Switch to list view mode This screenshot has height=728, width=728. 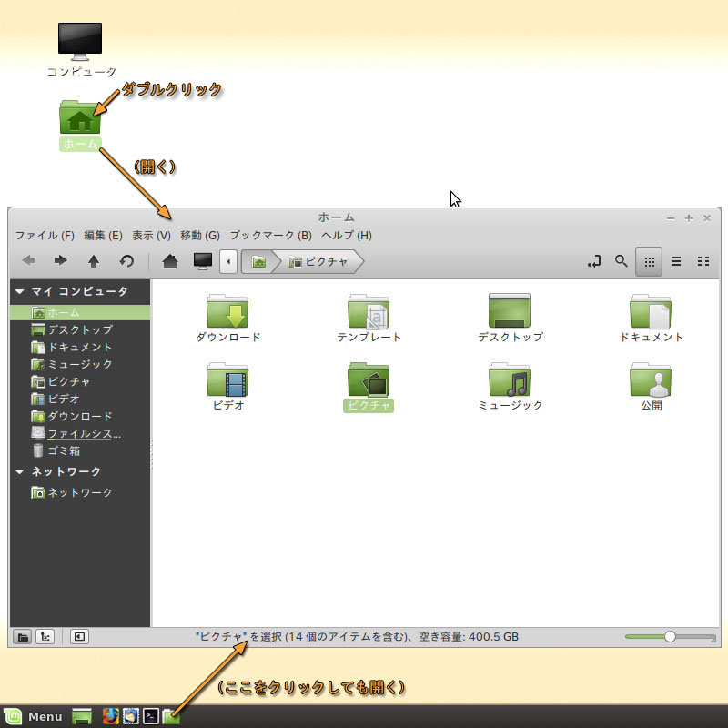click(x=676, y=261)
